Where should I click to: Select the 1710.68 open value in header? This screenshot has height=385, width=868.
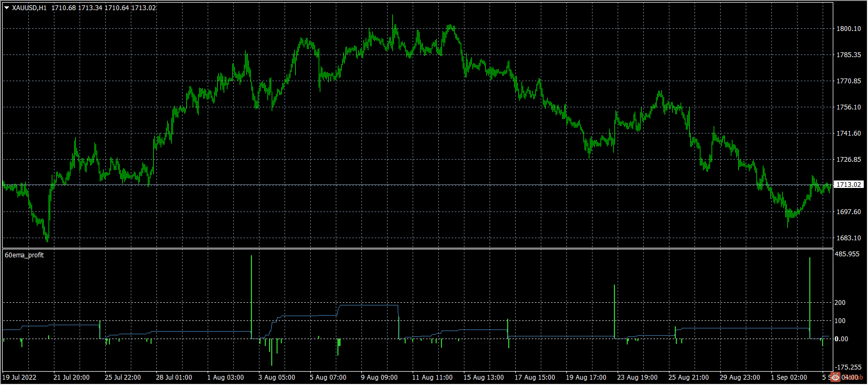(x=64, y=8)
